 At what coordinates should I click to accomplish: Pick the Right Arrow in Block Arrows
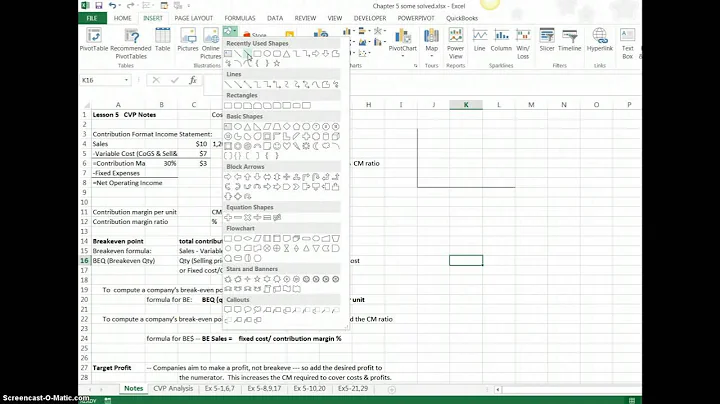tap(228, 177)
